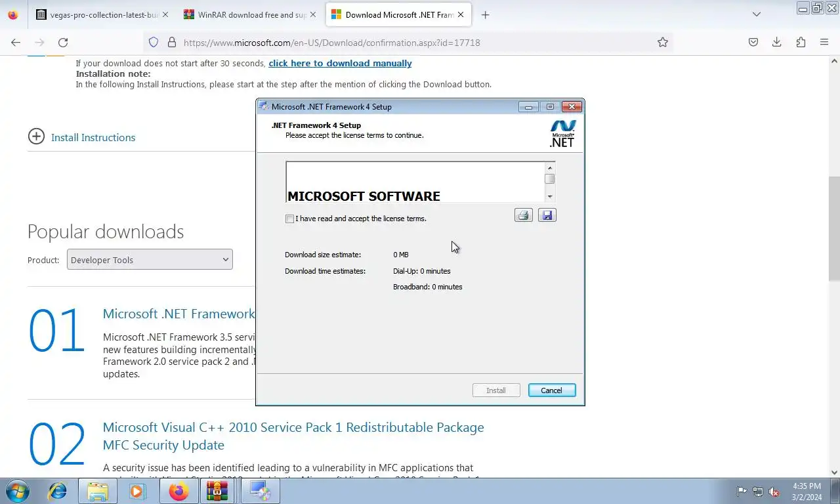Click the Install Instructions link text
The width and height of the screenshot is (840, 504).
point(93,137)
